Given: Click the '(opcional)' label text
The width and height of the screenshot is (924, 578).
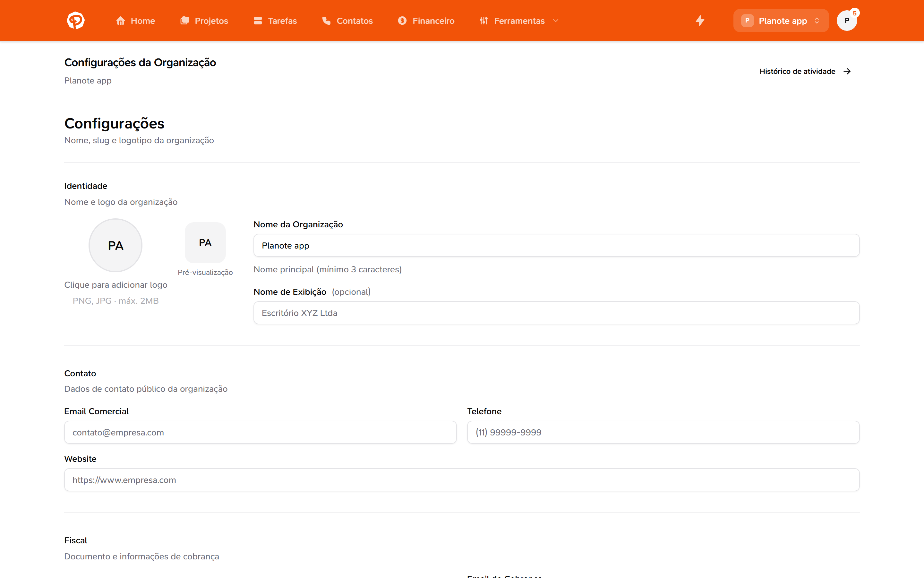Looking at the screenshot, I should point(351,292).
